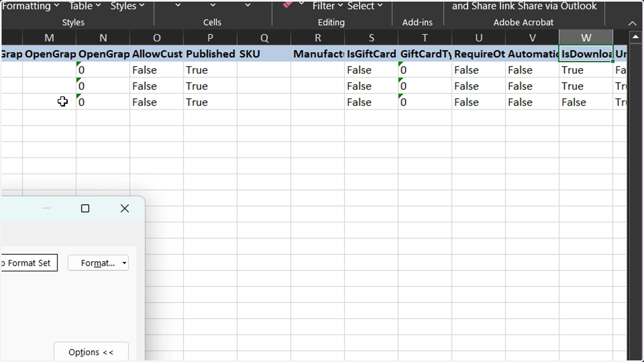The image size is (644, 362).
Task: Select column V header
Action: click(532, 38)
